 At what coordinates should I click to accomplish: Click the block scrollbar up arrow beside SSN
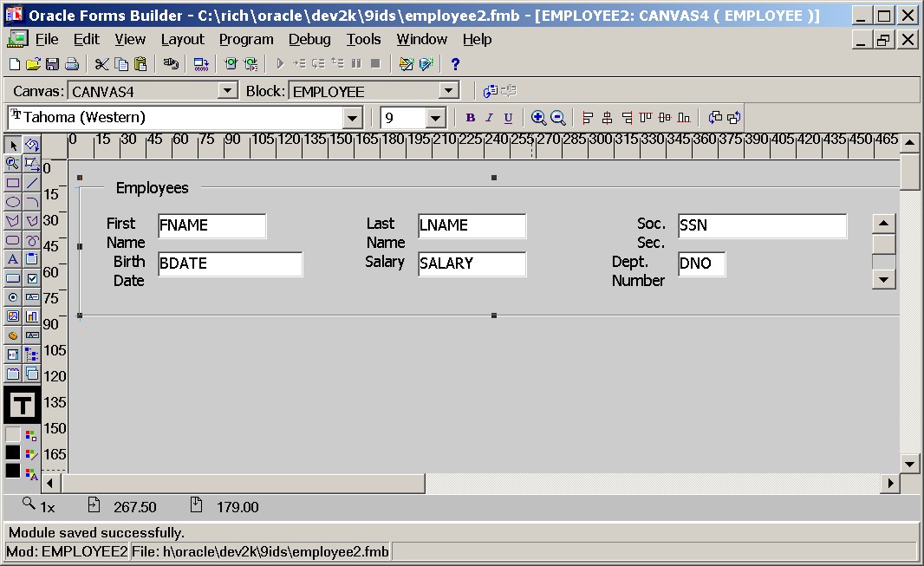[x=883, y=224]
